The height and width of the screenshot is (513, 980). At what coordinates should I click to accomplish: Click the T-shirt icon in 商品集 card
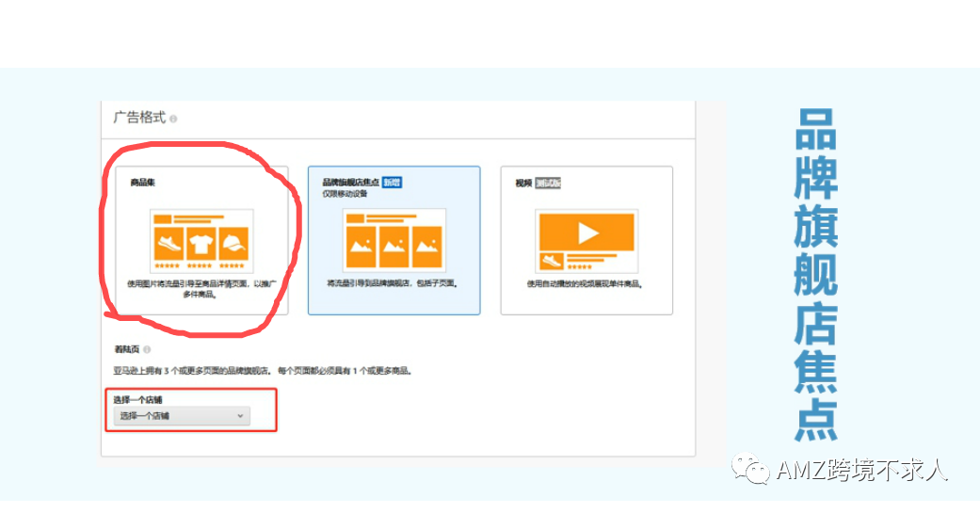[200, 245]
